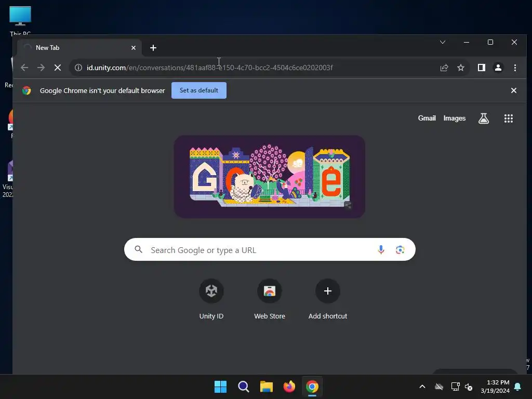
Task: Open the Gmail link
Action: pos(427,118)
